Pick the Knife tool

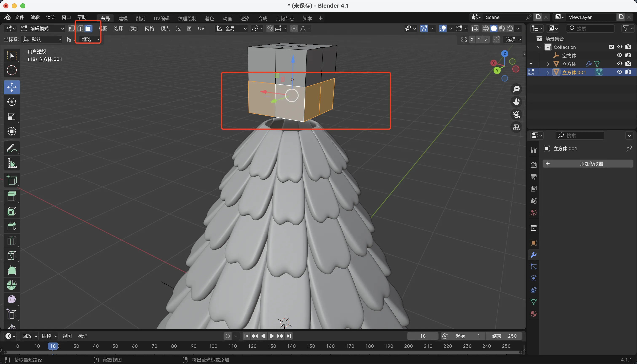12,256
